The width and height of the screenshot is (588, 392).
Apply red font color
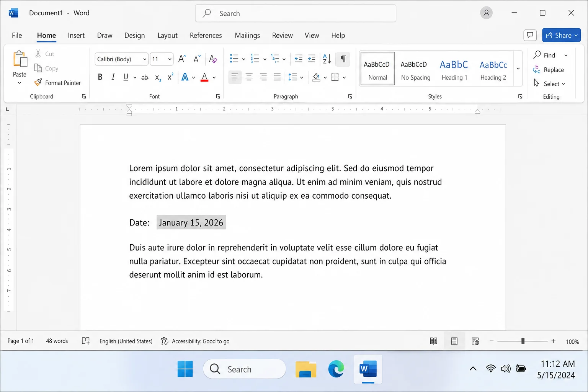204,77
